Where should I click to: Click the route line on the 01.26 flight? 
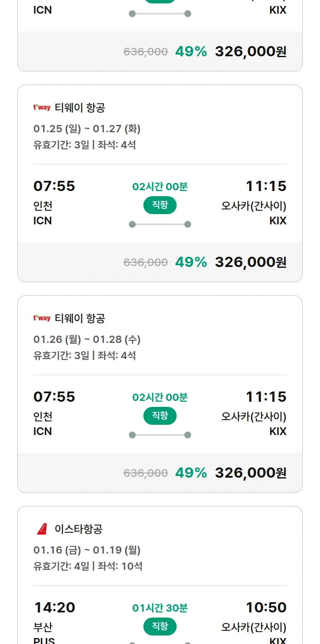click(x=160, y=435)
